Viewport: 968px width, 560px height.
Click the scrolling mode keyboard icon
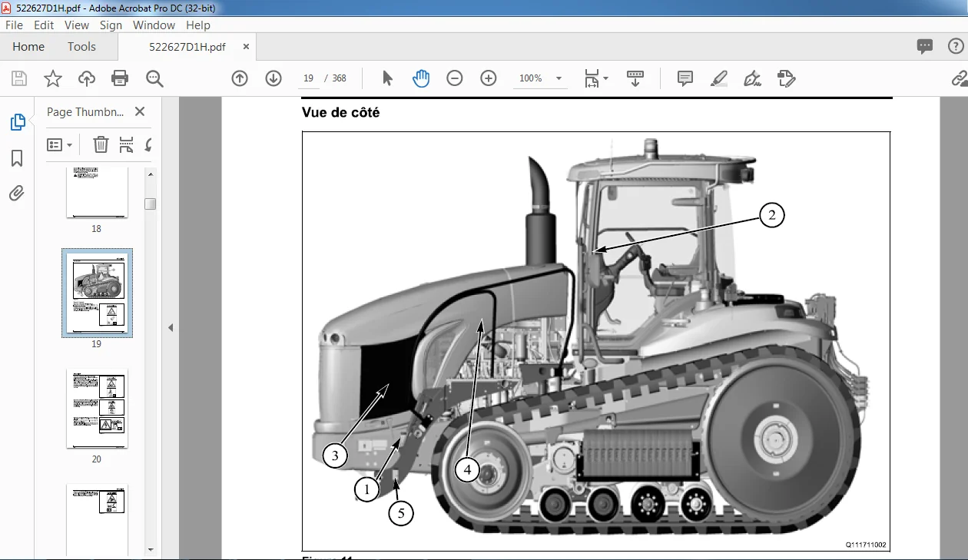point(635,78)
